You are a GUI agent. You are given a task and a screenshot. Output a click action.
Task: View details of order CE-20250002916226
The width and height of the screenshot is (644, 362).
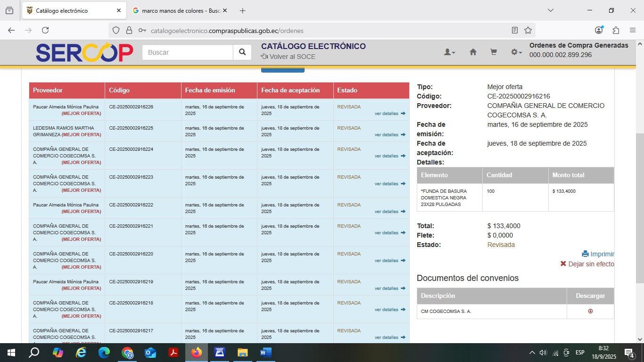tap(389, 114)
